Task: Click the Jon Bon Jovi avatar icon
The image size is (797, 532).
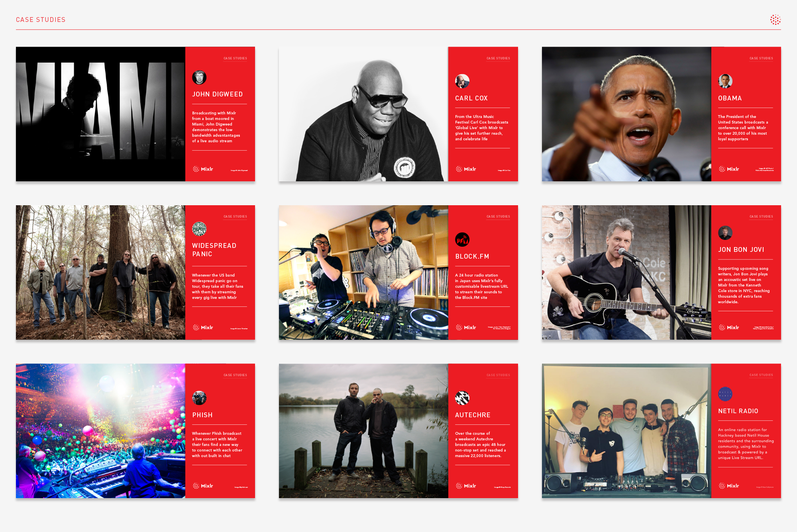Action: (725, 233)
